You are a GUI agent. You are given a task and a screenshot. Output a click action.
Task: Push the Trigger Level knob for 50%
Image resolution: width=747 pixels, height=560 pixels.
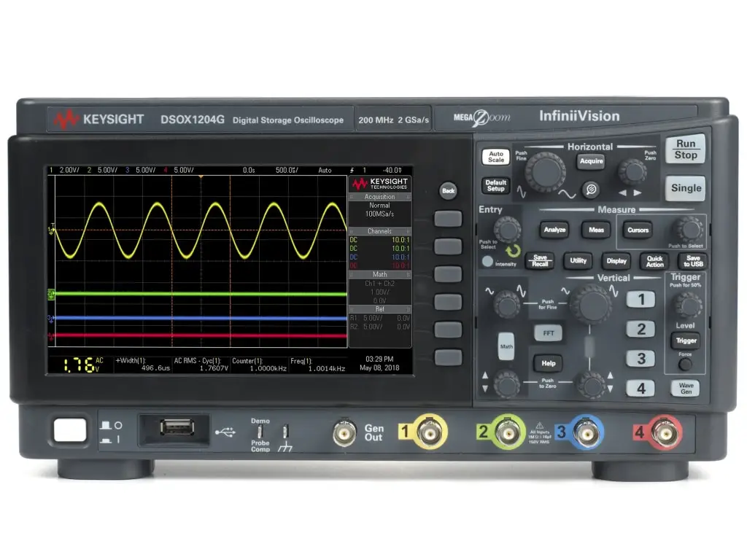click(x=688, y=305)
